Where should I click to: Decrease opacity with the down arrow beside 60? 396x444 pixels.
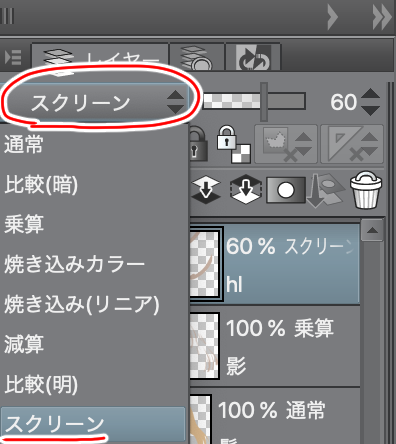click(x=370, y=110)
